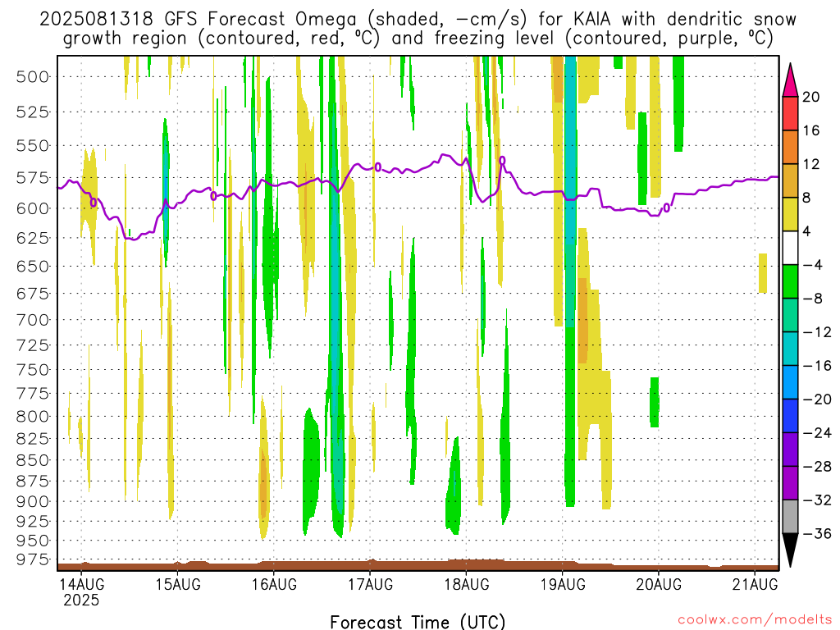Click the 750 pressure level label

32,370
